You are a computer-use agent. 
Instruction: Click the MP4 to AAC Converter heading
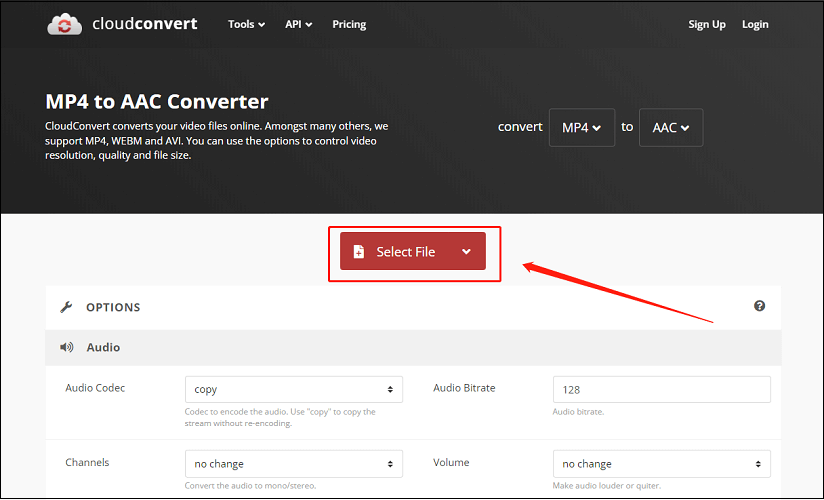point(157,101)
